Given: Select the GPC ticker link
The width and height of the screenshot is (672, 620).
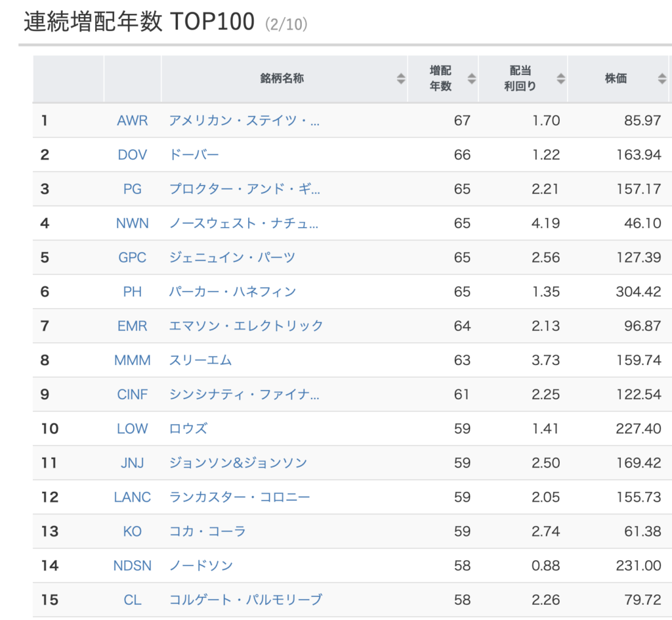Looking at the screenshot, I should (133, 257).
